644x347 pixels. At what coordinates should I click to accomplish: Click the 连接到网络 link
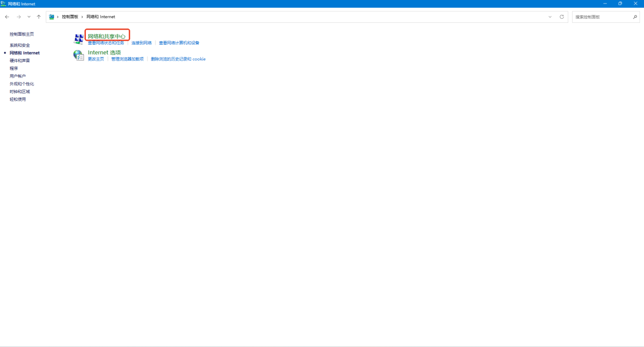(141, 43)
